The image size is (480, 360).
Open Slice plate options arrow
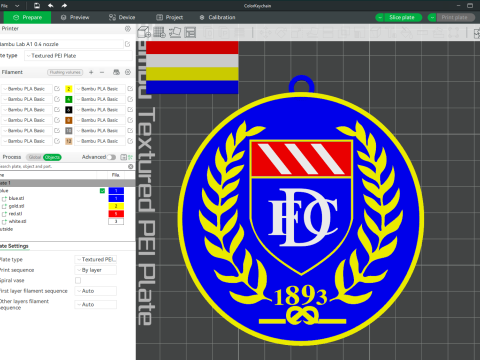[x=380, y=17]
